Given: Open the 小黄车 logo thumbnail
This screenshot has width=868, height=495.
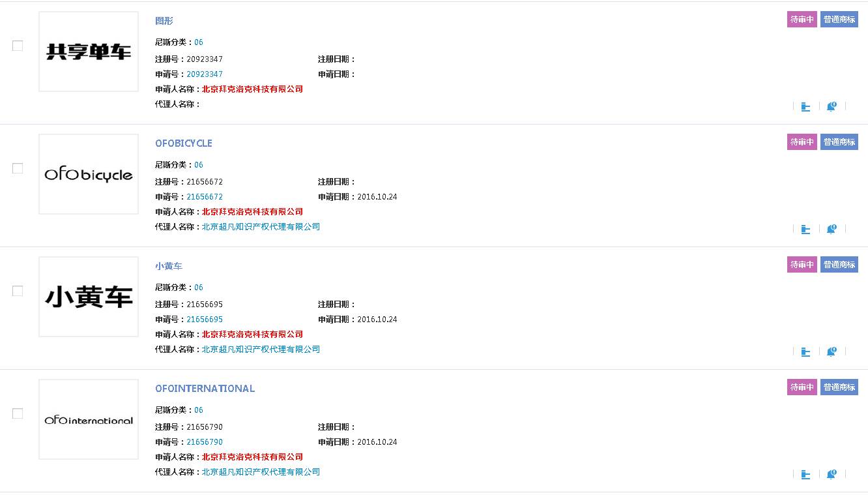Looking at the screenshot, I should point(89,297).
